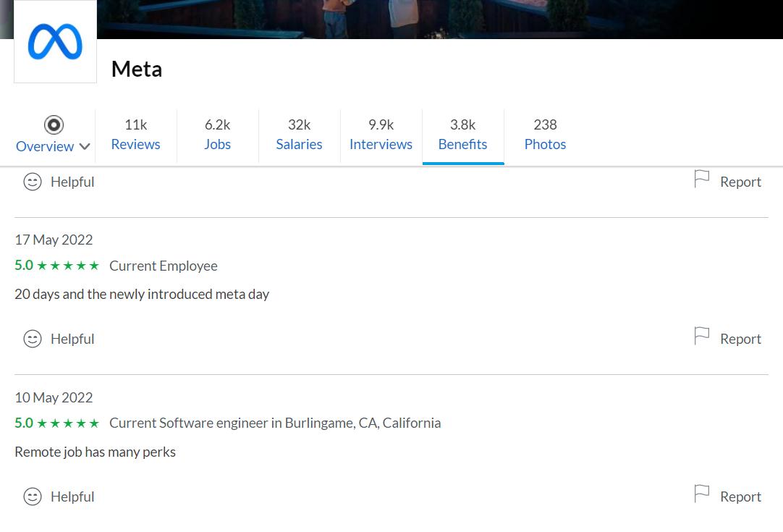Expand the Overview dropdown chevron
This screenshot has width=783, height=532.
coord(85,146)
